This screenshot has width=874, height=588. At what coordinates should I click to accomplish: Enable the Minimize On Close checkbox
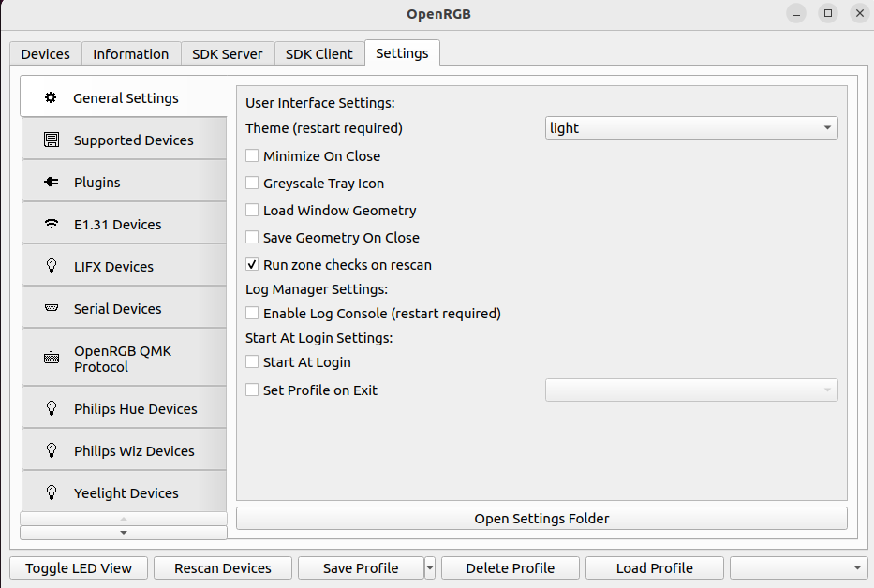tap(252, 156)
